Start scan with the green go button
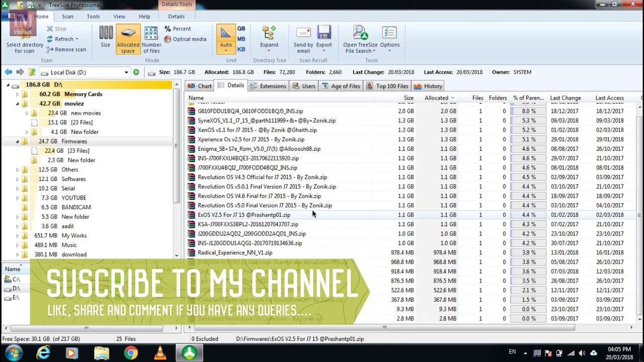The width and height of the screenshot is (644, 362). click(x=136, y=72)
